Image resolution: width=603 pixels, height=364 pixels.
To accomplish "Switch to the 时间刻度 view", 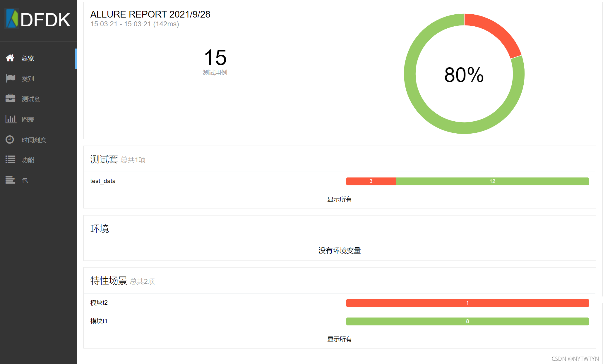I will coord(34,140).
